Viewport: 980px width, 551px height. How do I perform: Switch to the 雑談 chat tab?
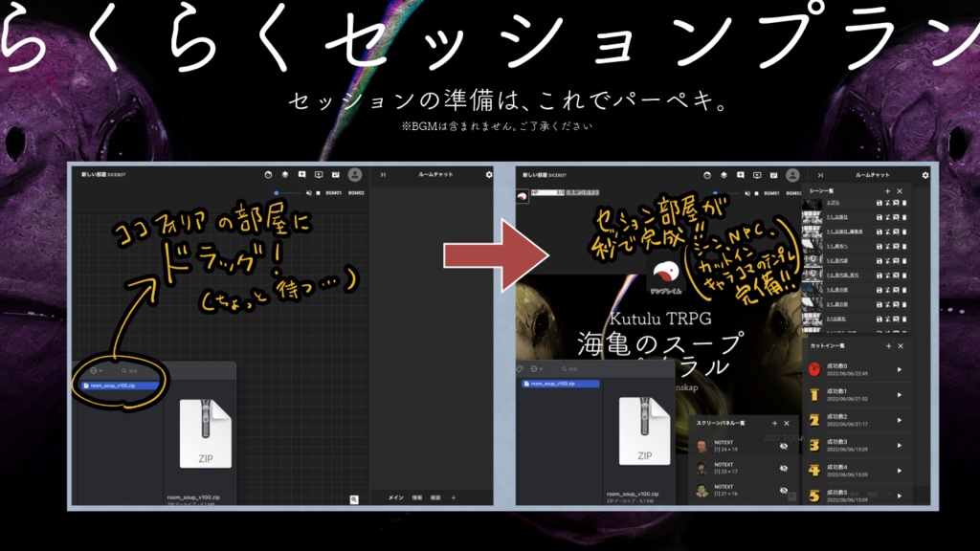435,497
